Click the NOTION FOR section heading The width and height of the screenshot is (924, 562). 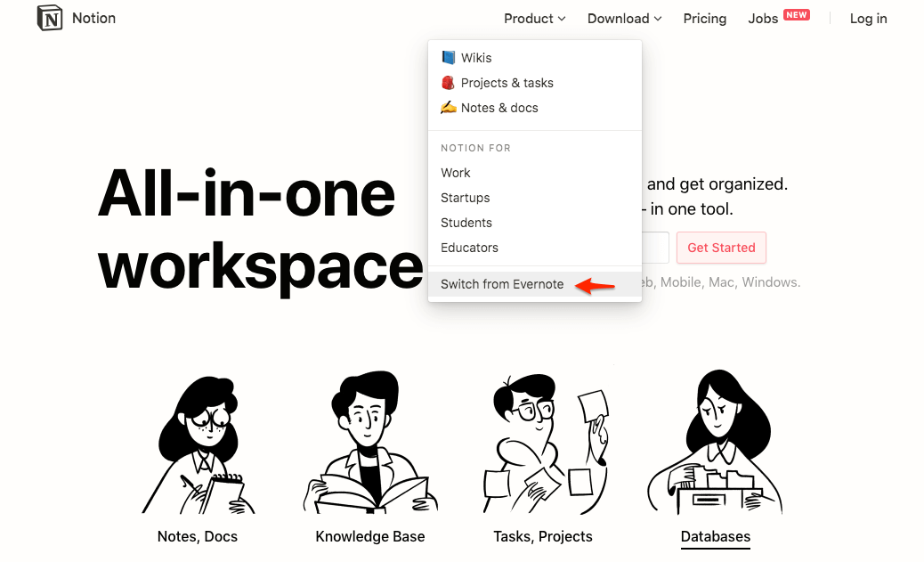[x=475, y=148]
